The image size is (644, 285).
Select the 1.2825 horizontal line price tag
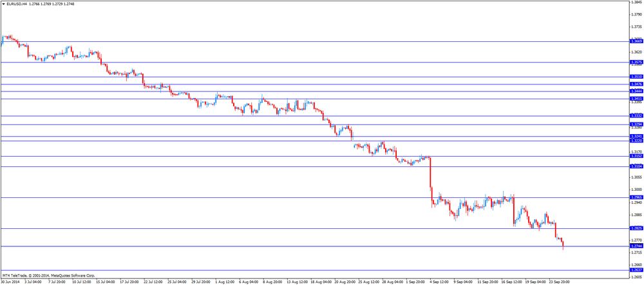pos(636,228)
